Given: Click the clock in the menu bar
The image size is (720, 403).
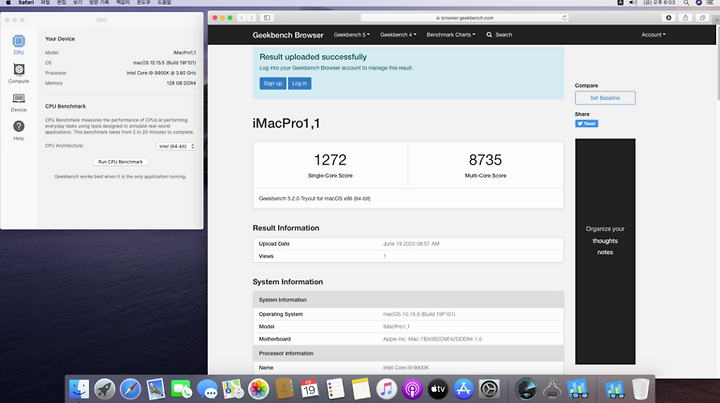Looking at the screenshot, I should click(659, 3).
